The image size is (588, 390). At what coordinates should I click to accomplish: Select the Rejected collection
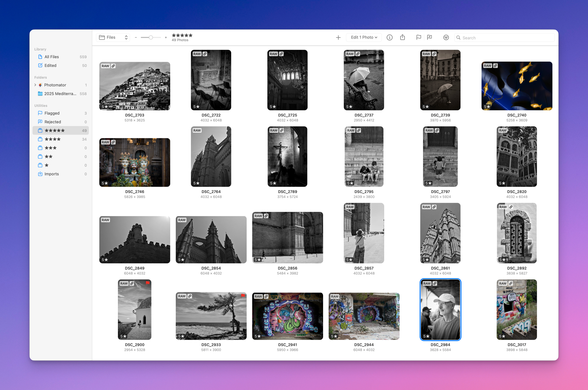point(53,122)
